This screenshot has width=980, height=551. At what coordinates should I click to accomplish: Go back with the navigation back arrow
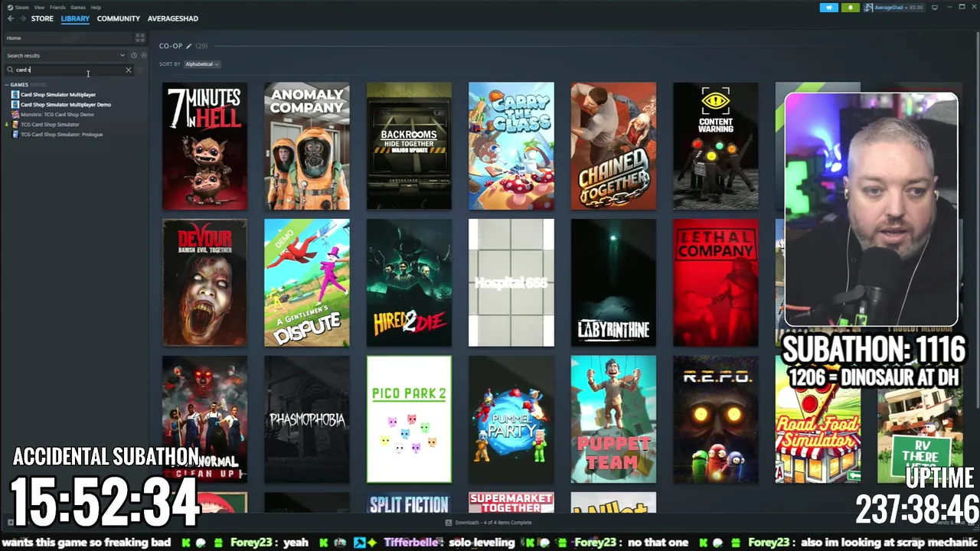11,18
